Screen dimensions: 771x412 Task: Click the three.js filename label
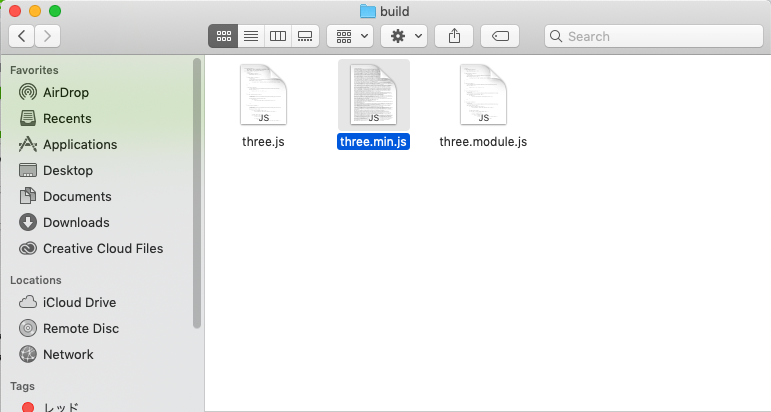coord(264,142)
